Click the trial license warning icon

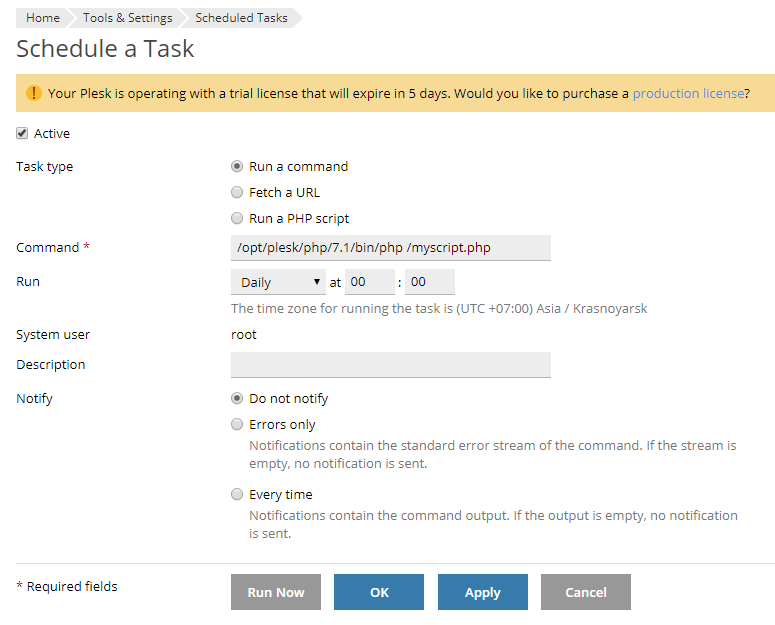point(34,93)
